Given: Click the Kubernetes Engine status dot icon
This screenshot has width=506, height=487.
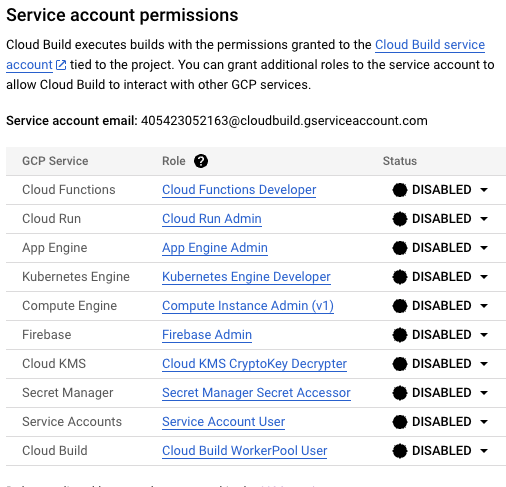Looking at the screenshot, I should tap(400, 277).
